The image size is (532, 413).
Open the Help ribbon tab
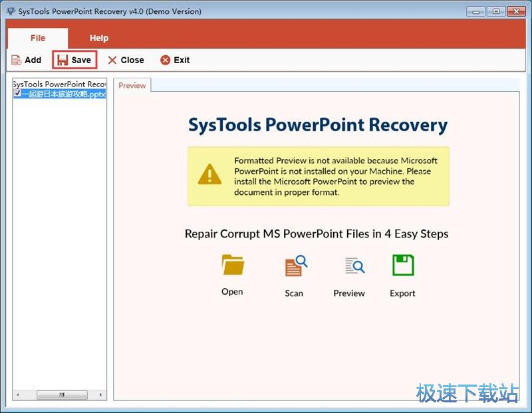coord(98,38)
